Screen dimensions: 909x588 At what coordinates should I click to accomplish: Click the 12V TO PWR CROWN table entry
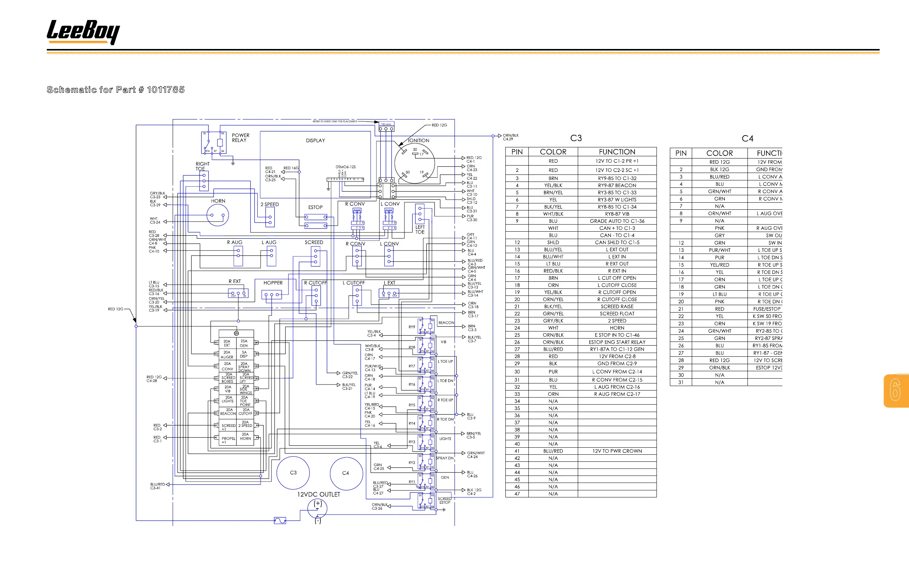(x=617, y=451)
